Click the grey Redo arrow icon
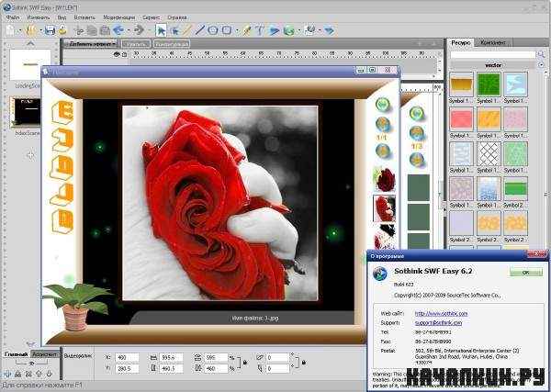The image size is (551, 392). (140, 30)
